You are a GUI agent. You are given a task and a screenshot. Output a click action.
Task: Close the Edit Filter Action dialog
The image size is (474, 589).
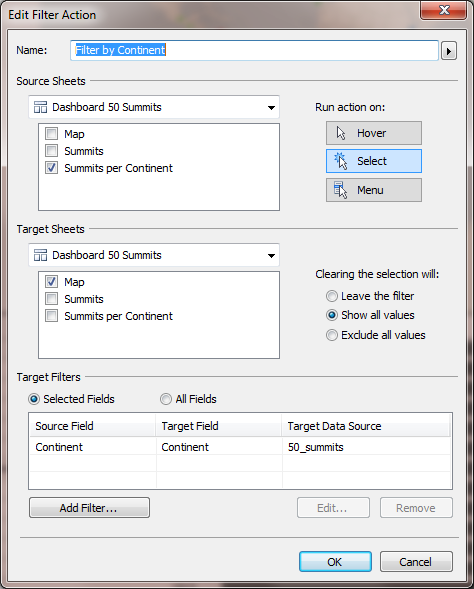(x=444, y=10)
